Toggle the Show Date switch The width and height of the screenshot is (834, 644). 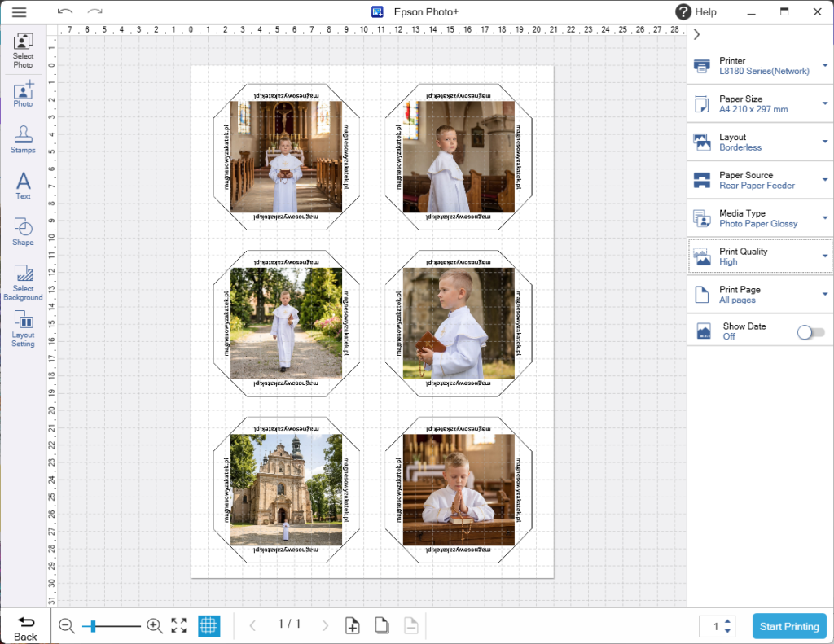point(810,331)
